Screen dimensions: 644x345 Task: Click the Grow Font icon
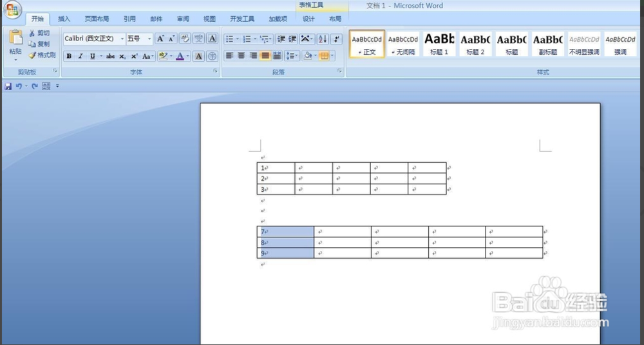click(160, 39)
